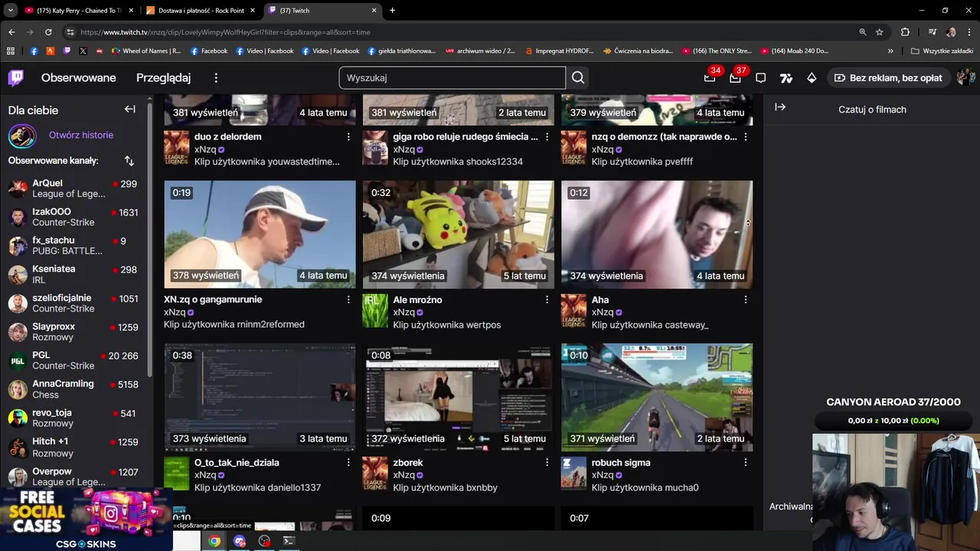This screenshot has height=551, width=980.
Task: Open whispers icon with 37 badge
Action: 735,78
